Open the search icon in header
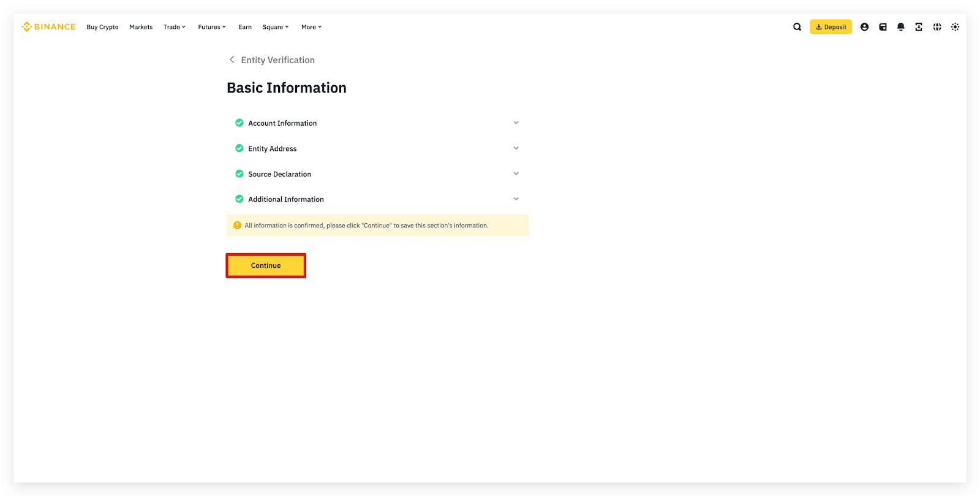This screenshot has height=496, width=980. pos(797,27)
